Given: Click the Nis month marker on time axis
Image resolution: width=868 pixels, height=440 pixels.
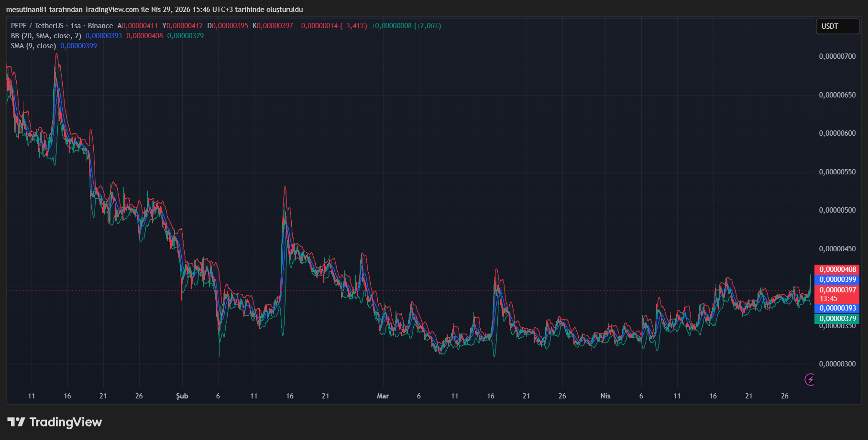Looking at the screenshot, I should click(x=605, y=396).
